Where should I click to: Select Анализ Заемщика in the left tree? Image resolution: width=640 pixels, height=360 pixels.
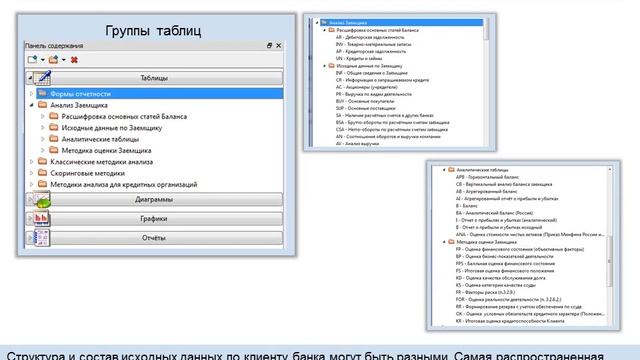[x=79, y=105]
